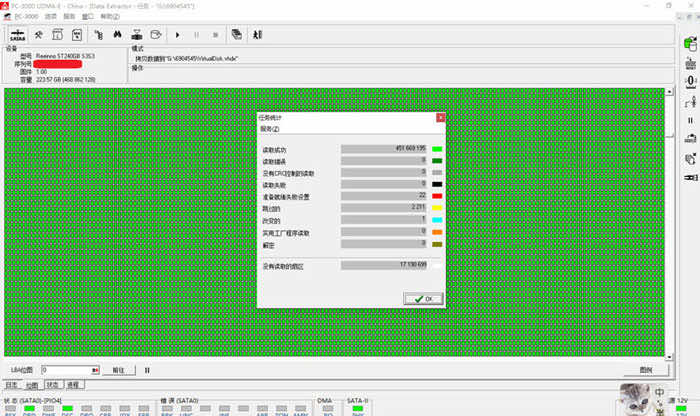The height and width of the screenshot is (416, 700).
Task: Switch to the 日志 log tab
Action: point(12,384)
